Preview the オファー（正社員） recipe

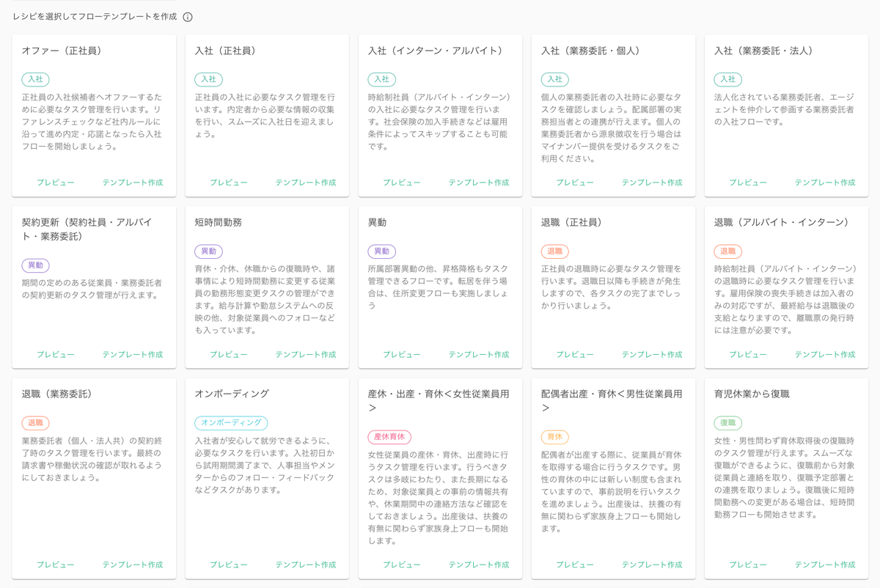56,183
